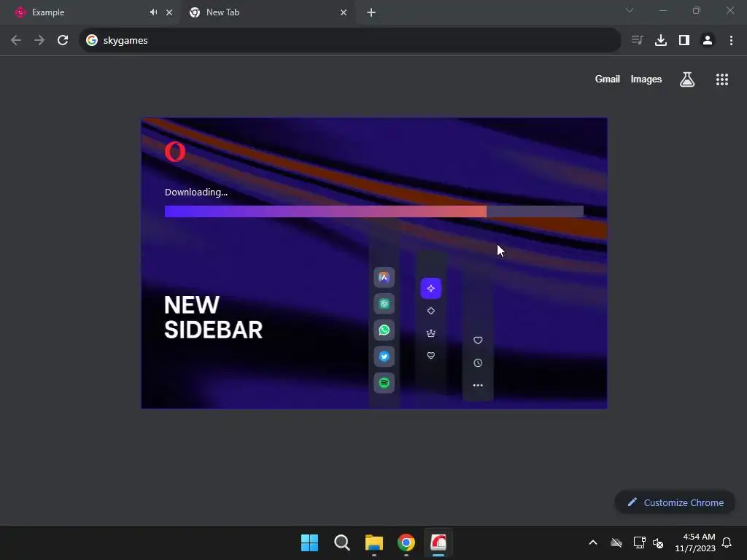
Task: Click the address bar showing skygames
Action: (x=349, y=41)
